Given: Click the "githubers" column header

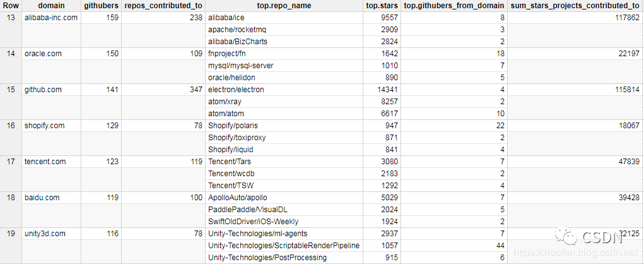Looking at the screenshot, I should [x=101, y=6].
